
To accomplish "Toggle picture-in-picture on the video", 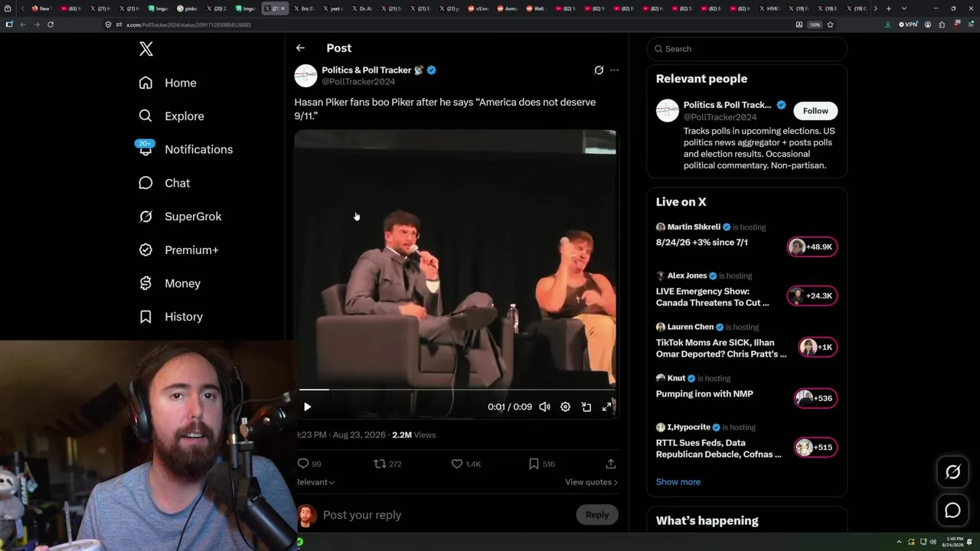I will click(586, 407).
